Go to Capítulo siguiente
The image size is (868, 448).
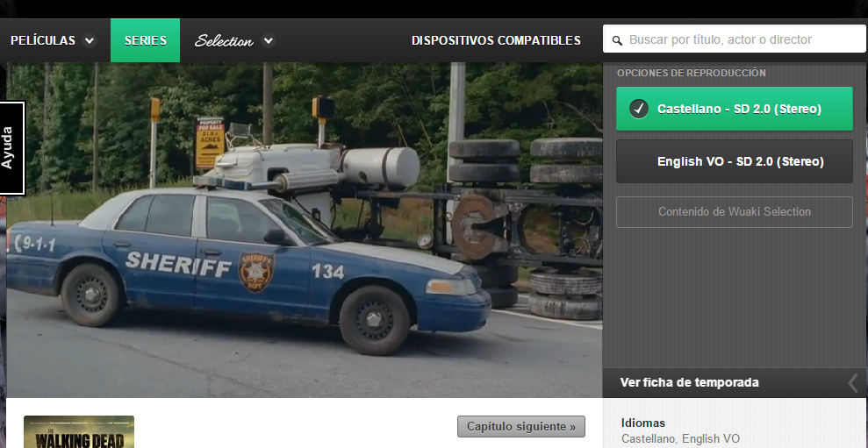tap(521, 426)
